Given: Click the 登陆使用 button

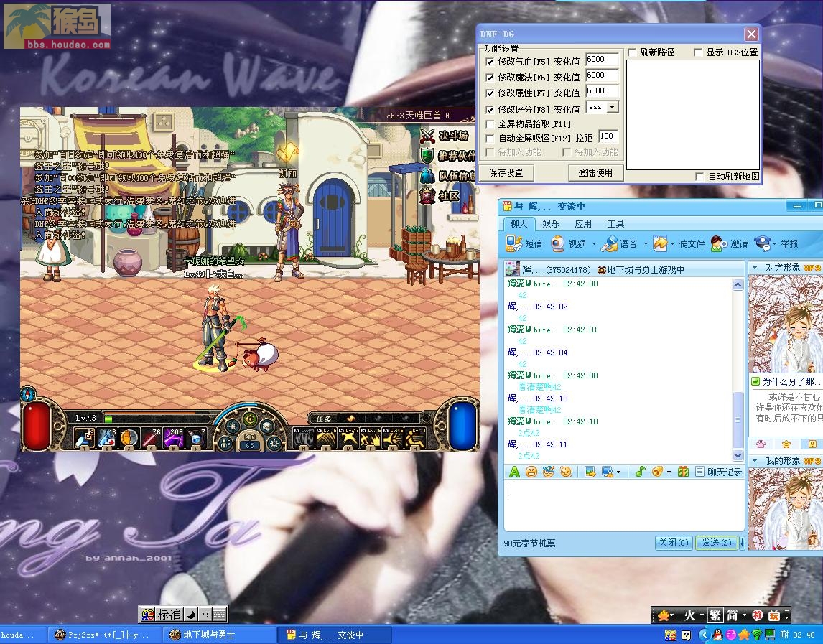Looking at the screenshot, I should [x=595, y=173].
